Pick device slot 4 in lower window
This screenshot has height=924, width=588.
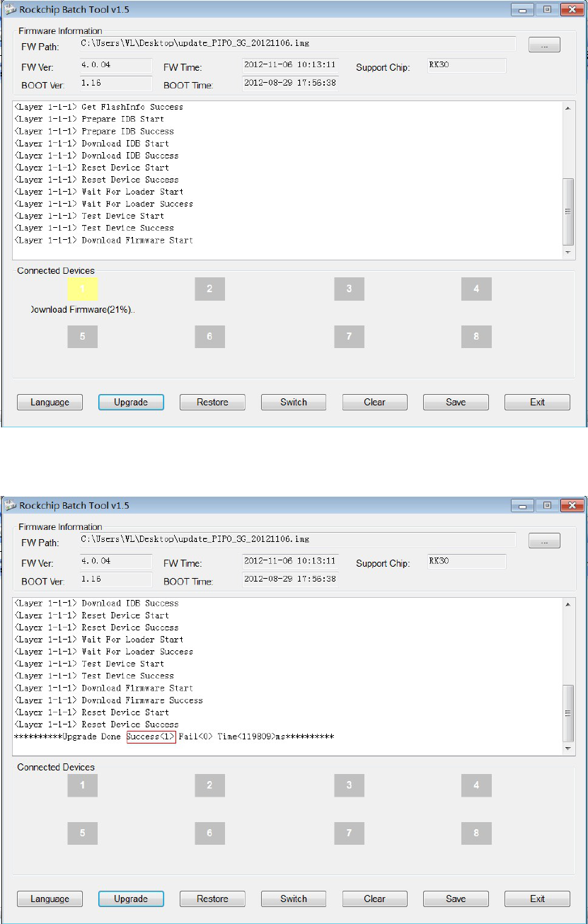pos(476,785)
